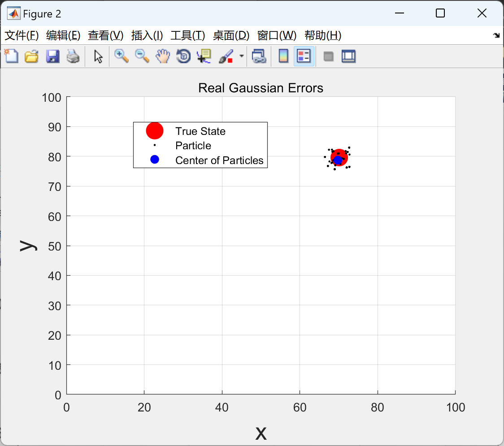Open the 编辑(E) menu
The width and height of the screenshot is (504, 446).
click(63, 35)
